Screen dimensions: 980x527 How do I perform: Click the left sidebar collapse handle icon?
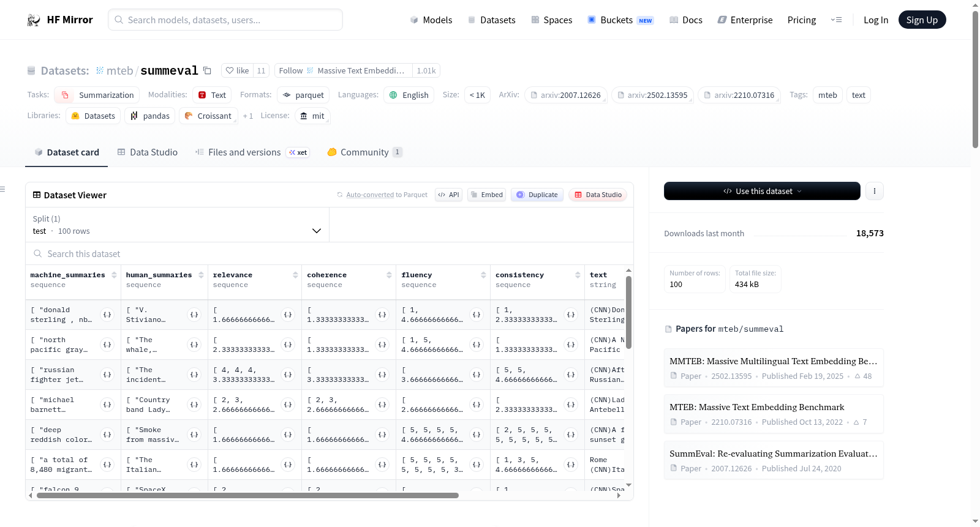pos(2,189)
